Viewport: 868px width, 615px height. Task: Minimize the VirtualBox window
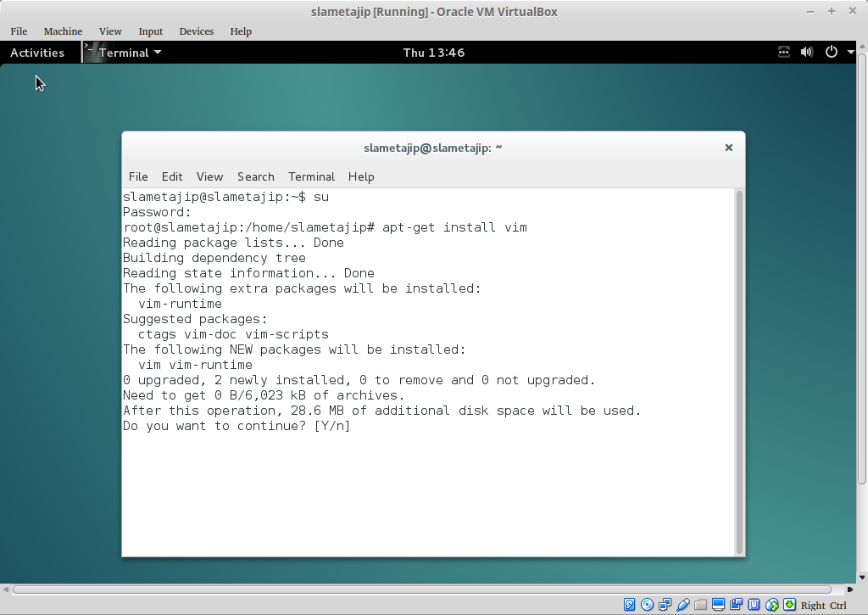click(x=810, y=12)
